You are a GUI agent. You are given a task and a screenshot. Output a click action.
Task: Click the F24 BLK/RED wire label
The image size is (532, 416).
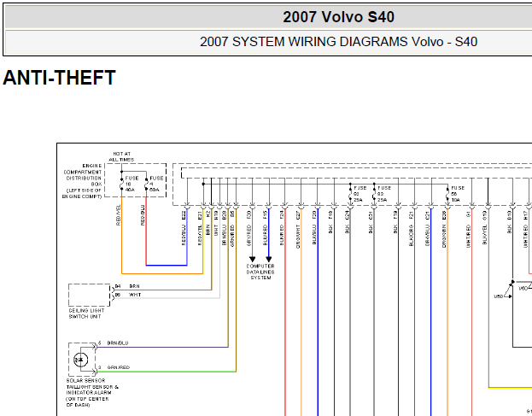pyautogui.click(x=281, y=228)
